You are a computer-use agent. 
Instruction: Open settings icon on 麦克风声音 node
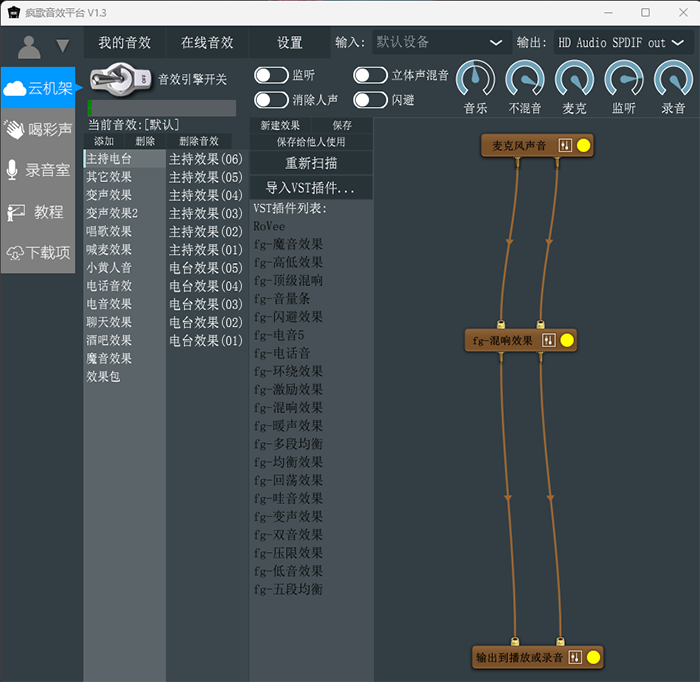tap(565, 146)
